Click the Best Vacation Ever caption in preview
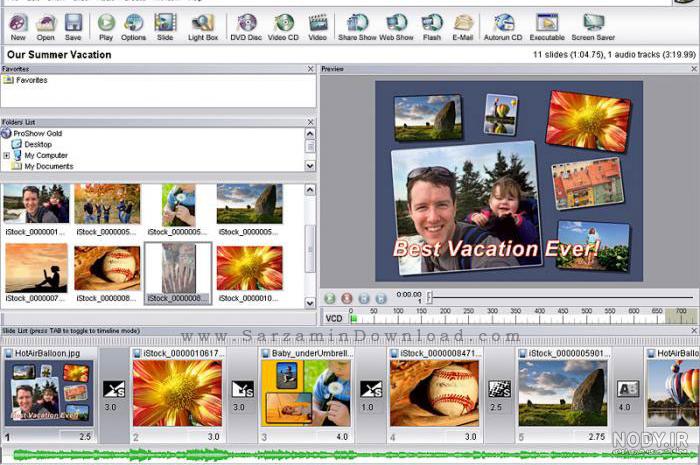 click(496, 249)
